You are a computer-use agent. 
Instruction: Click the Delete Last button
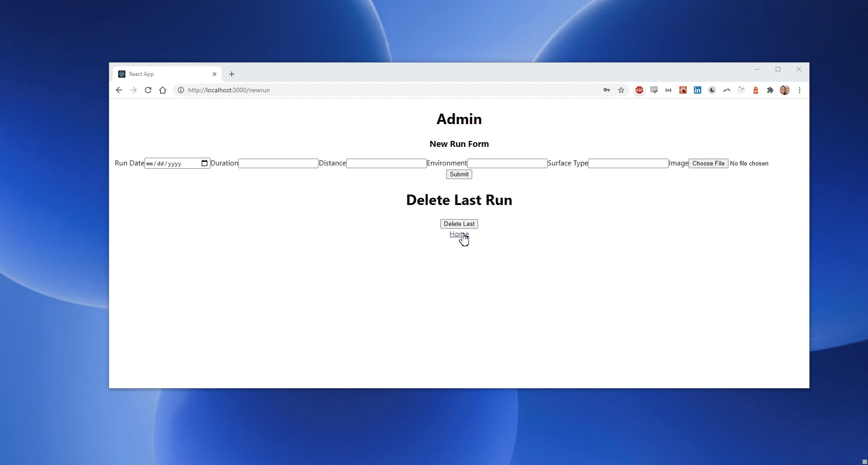[x=459, y=224]
